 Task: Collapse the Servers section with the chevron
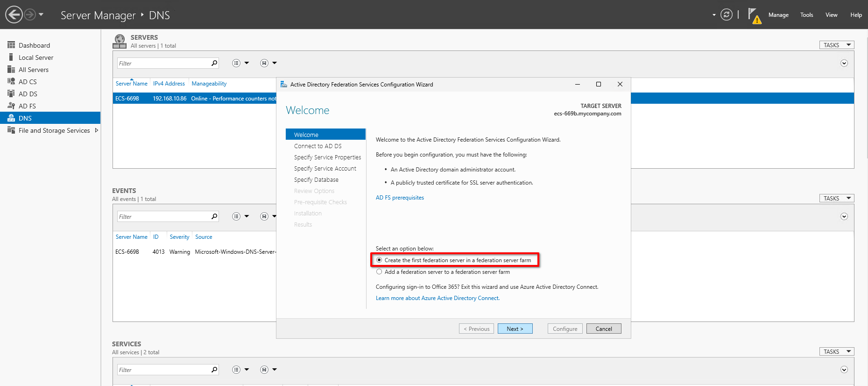point(844,63)
